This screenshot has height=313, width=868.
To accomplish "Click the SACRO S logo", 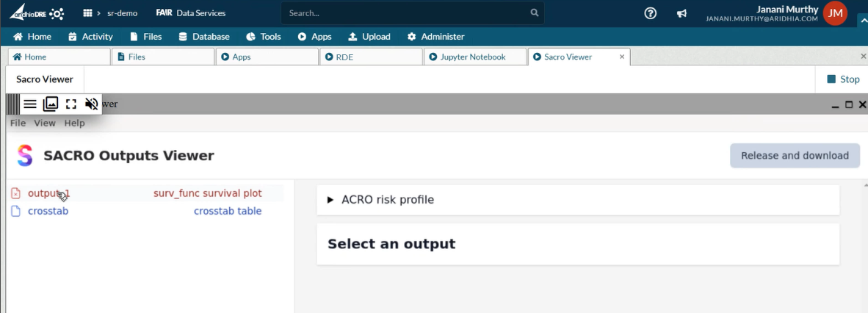I will [25, 156].
